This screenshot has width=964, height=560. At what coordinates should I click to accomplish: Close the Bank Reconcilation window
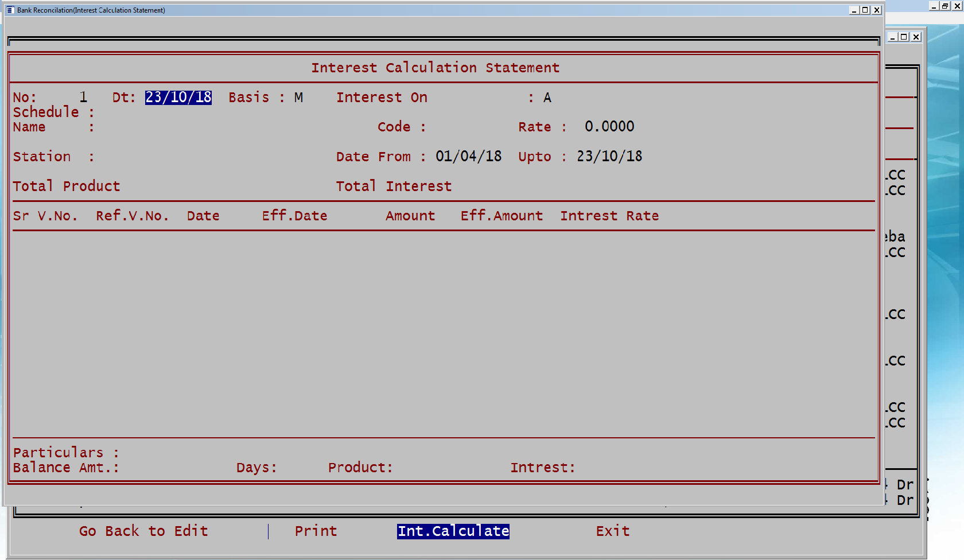coord(877,10)
